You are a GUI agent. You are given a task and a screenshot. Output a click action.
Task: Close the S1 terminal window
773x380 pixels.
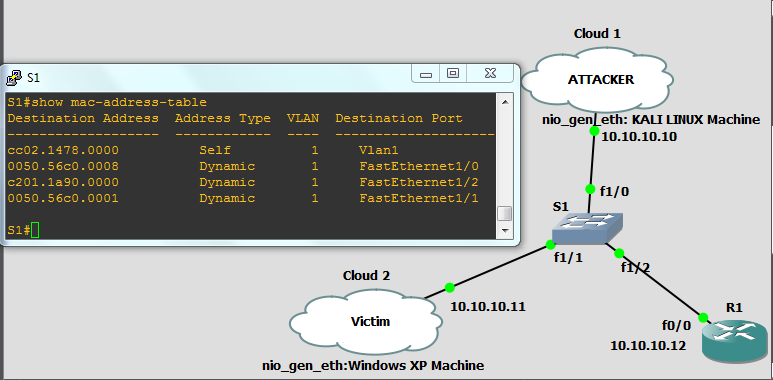point(490,74)
